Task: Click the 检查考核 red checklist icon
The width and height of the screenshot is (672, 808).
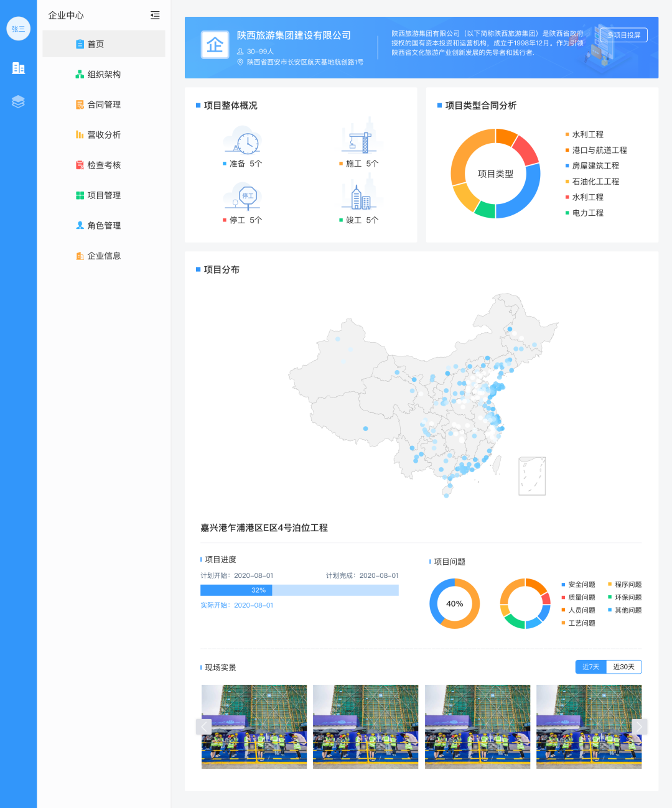Action: click(80, 165)
